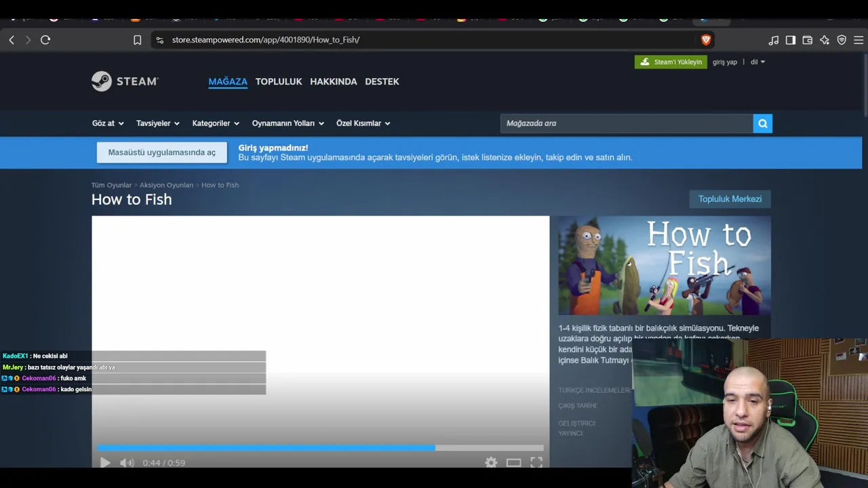Toggle the browser sidebar panel icon
The width and height of the screenshot is (868, 488).
pos(791,40)
